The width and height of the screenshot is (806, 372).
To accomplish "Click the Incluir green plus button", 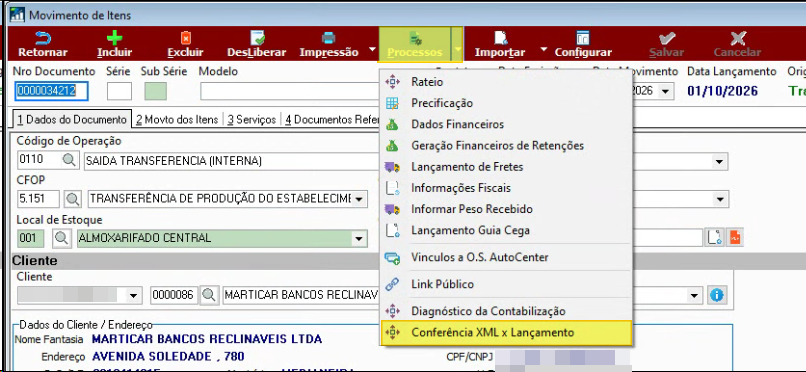I will coord(114,44).
